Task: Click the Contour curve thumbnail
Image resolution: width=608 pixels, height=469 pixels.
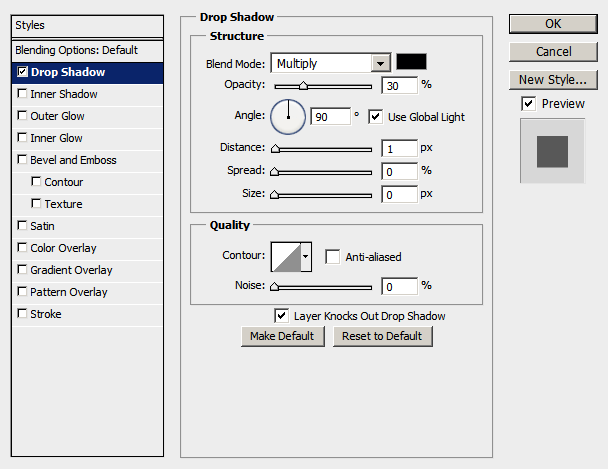Action: [x=286, y=257]
